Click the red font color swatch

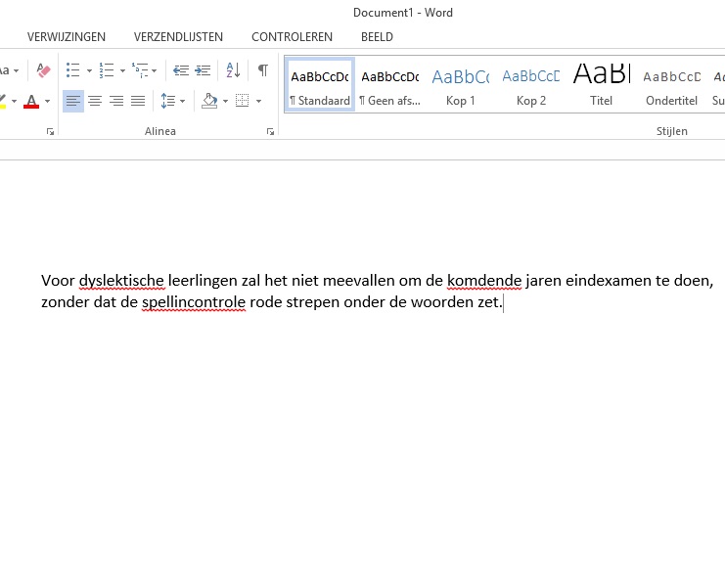pyautogui.click(x=31, y=102)
